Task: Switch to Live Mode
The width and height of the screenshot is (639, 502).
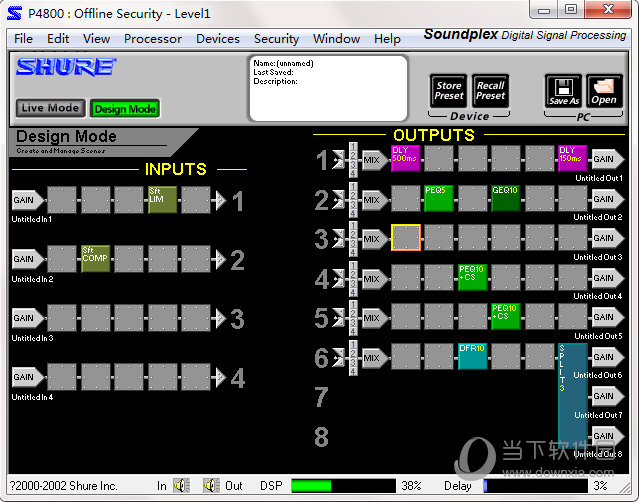Action: point(51,108)
